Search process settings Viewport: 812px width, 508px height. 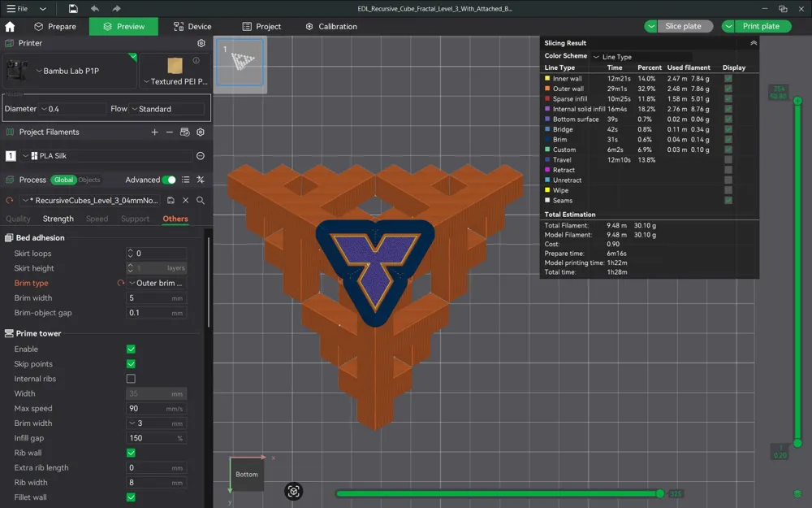coord(201,200)
